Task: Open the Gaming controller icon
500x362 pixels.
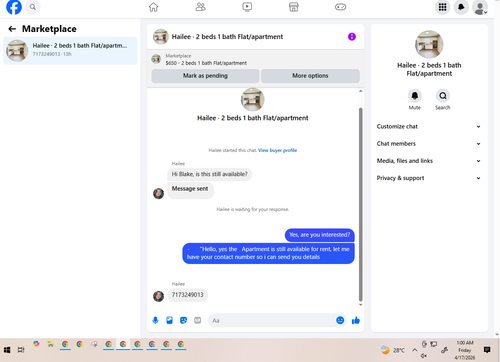Action: pos(340,7)
